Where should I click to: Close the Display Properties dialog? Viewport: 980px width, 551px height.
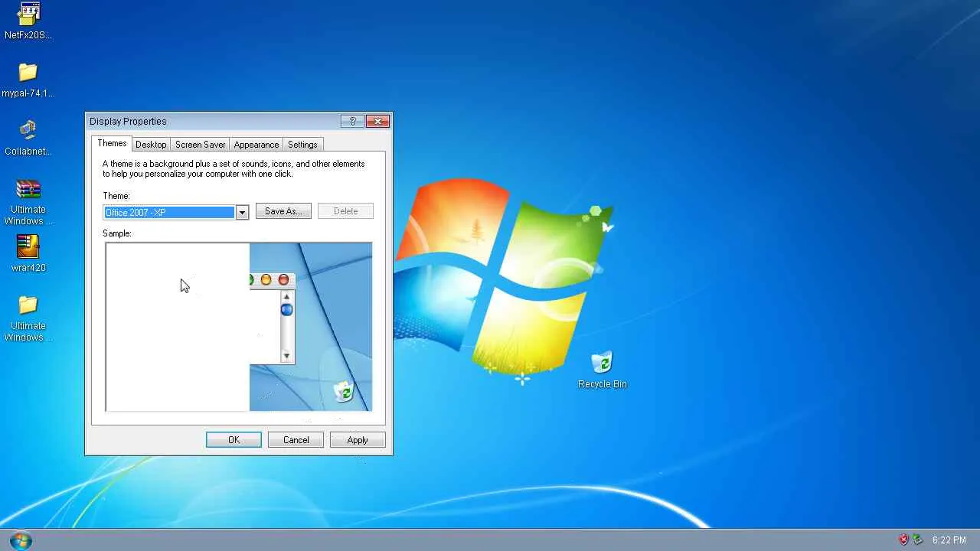point(378,121)
